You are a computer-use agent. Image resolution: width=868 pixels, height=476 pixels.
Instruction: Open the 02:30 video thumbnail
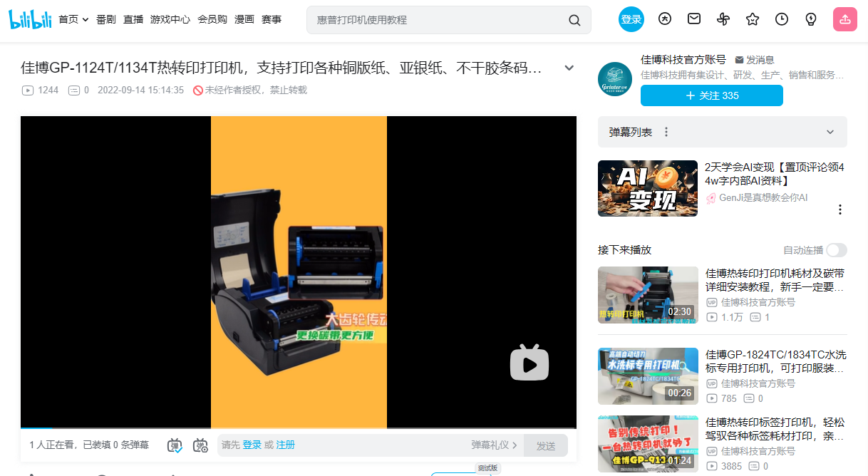click(648, 295)
